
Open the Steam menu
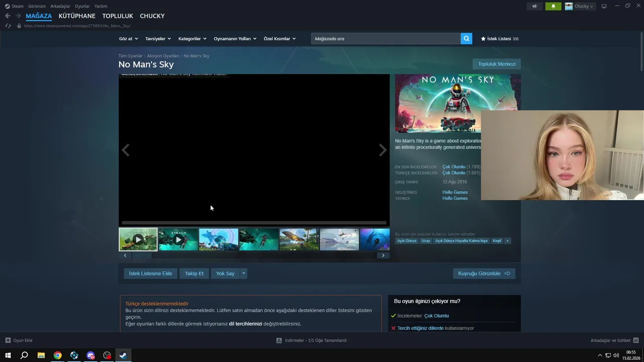14,6
